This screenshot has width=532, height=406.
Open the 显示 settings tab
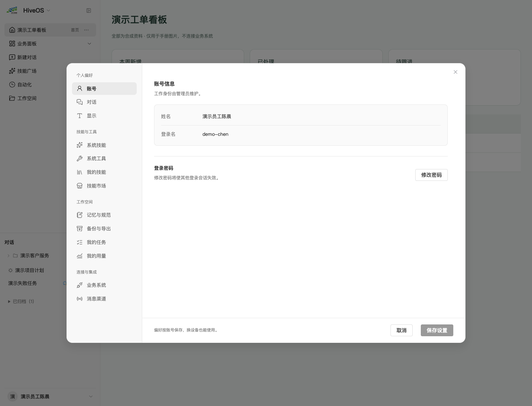point(104,116)
